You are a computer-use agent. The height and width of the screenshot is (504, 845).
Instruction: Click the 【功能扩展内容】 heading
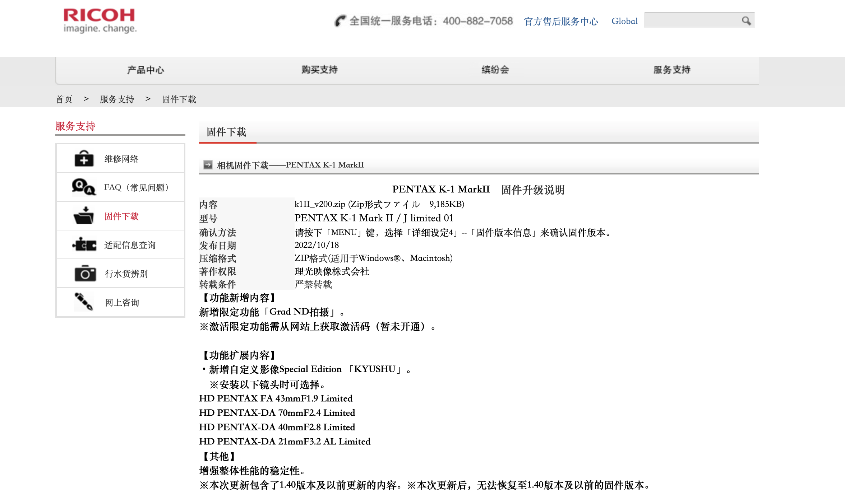pyautogui.click(x=239, y=355)
